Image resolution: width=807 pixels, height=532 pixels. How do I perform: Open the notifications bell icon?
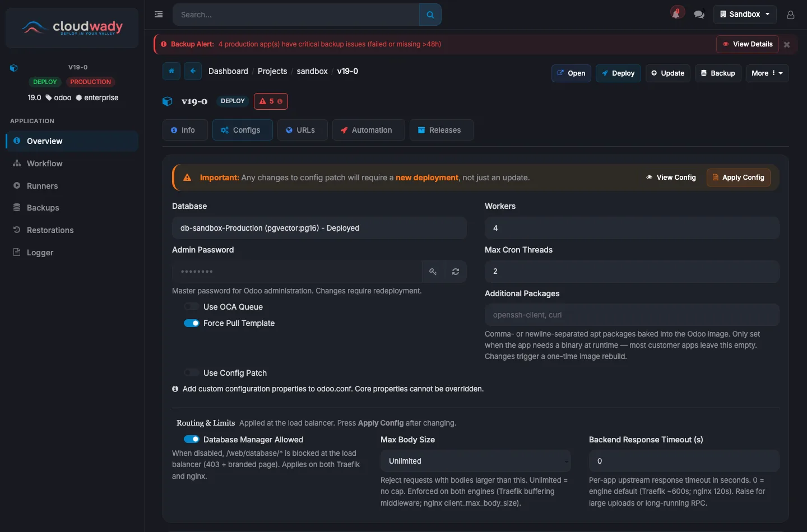point(677,13)
